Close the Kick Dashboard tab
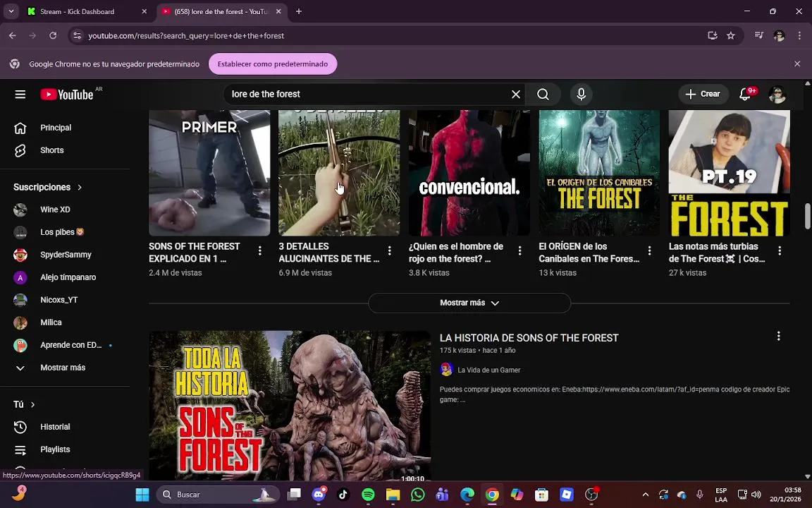812x508 pixels. pyautogui.click(x=144, y=11)
